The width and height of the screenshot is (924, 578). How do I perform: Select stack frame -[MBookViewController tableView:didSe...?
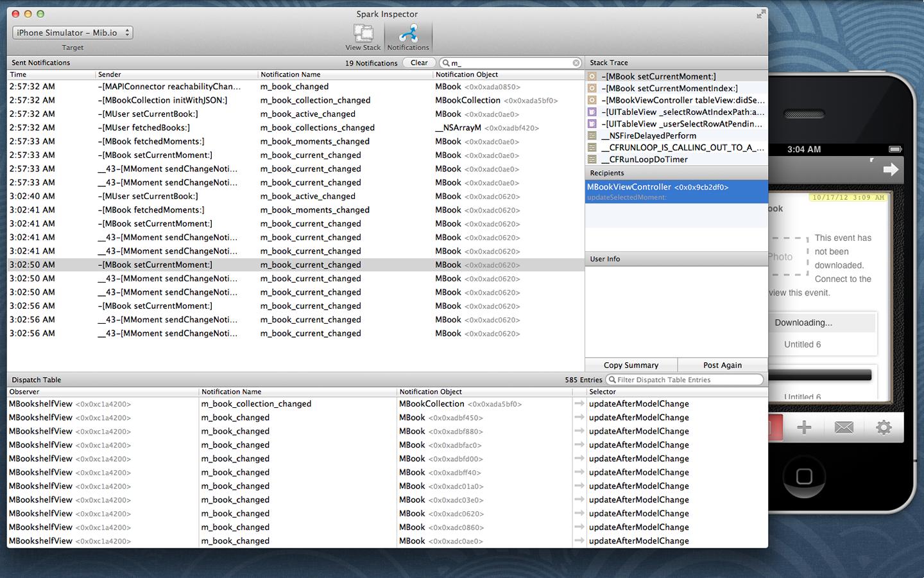676,100
